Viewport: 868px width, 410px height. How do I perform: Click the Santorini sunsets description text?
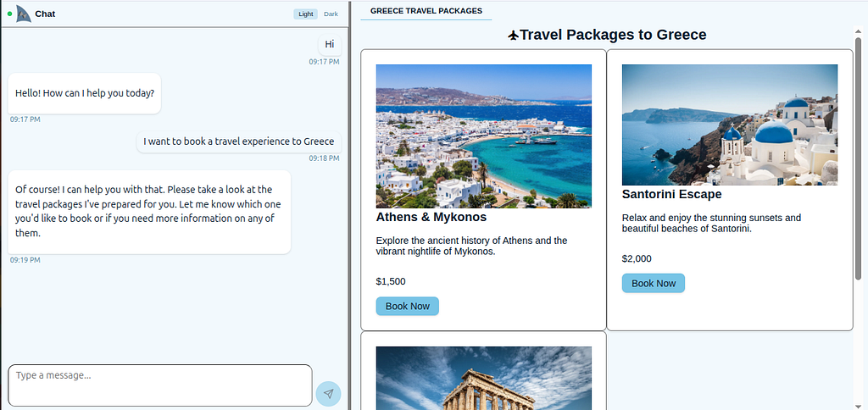click(x=711, y=223)
